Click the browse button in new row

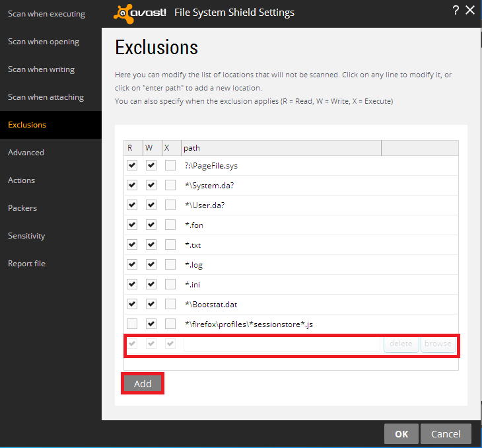[x=438, y=344]
